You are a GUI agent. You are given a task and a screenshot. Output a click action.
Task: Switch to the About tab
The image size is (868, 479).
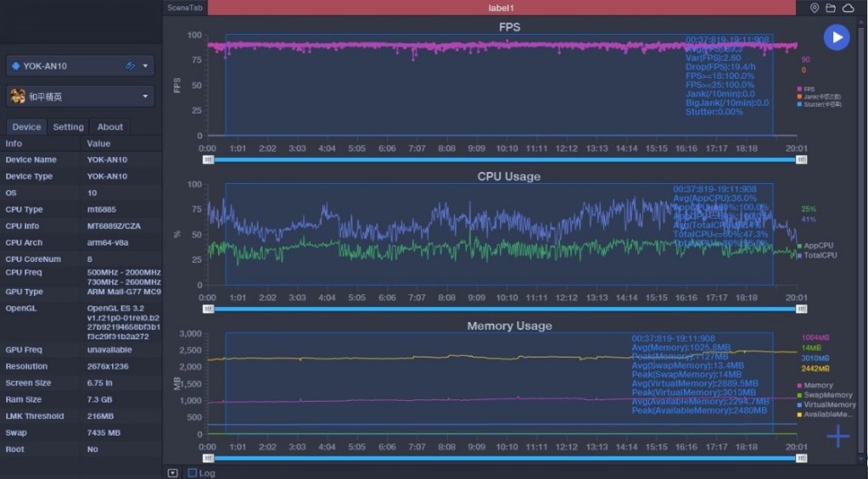point(110,127)
